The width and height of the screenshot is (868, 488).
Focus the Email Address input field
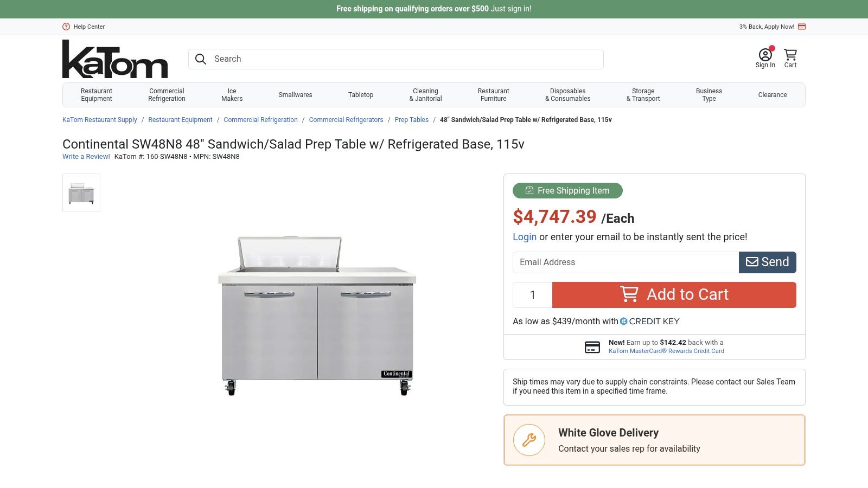pos(626,262)
